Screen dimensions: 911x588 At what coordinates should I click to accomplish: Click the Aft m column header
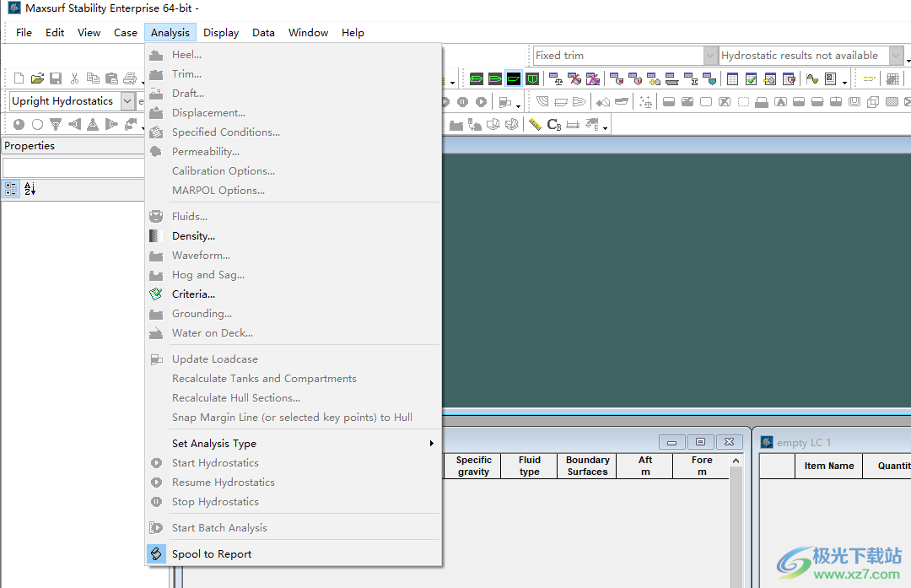pyautogui.click(x=645, y=466)
